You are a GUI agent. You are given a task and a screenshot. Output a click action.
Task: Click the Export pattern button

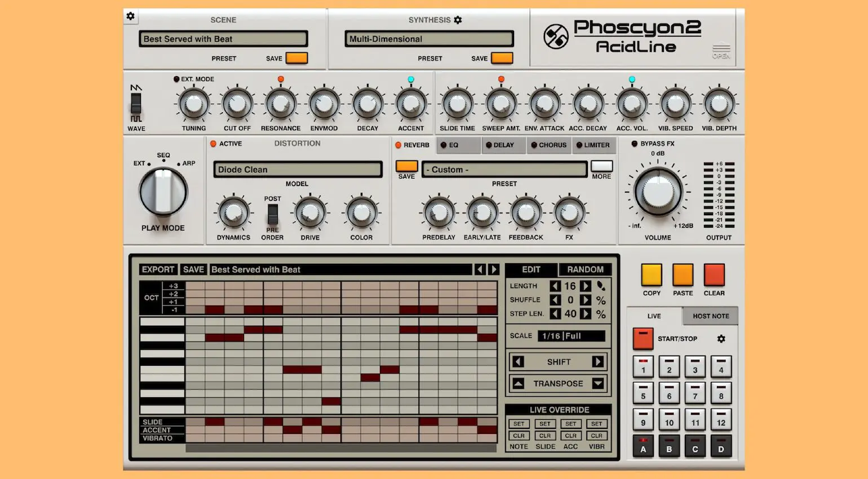pos(158,269)
